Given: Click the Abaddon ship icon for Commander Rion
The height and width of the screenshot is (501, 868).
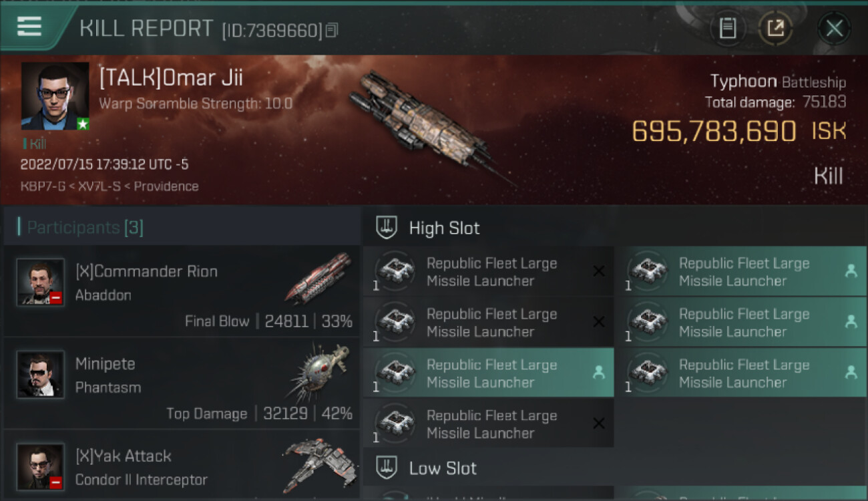Looking at the screenshot, I should tap(318, 277).
